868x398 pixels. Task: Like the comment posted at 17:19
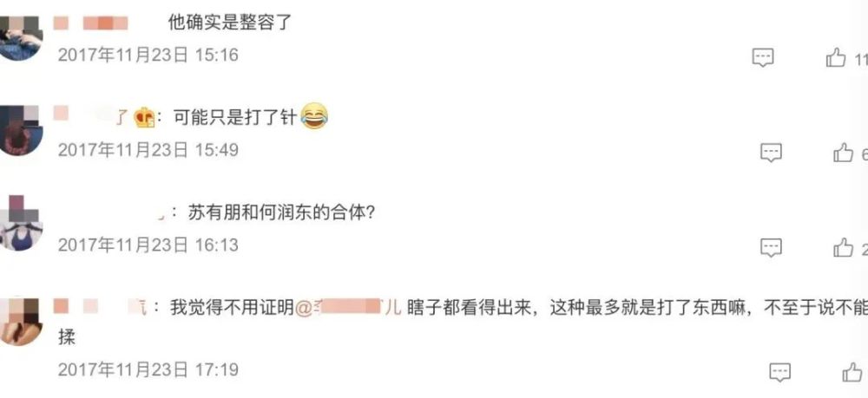coord(852,372)
